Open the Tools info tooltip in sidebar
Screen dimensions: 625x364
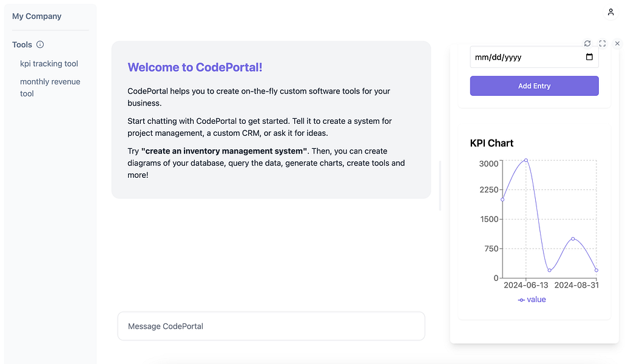pyautogui.click(x=39, y=44)
